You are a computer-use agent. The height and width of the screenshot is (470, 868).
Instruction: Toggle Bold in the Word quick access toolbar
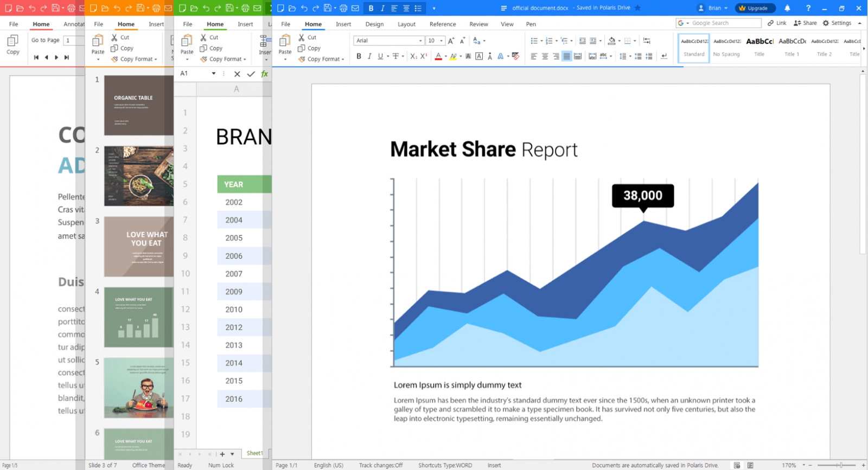[x=371, y=8]
